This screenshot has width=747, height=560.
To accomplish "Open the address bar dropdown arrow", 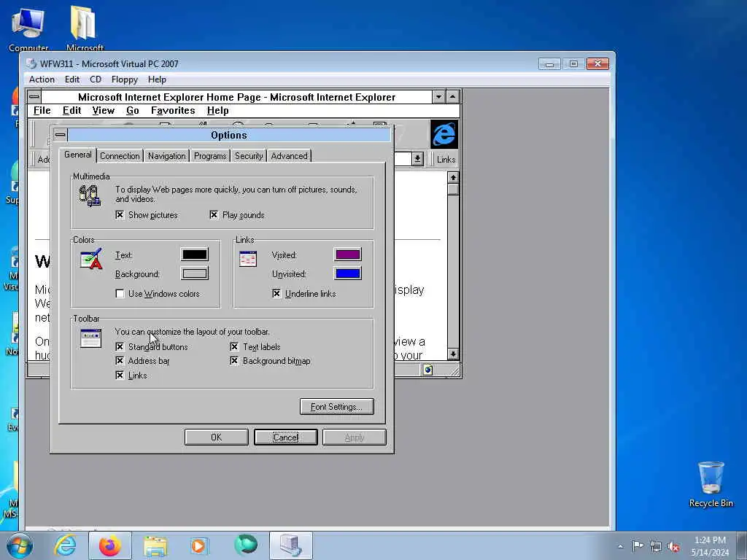I will pyautogui.click(x=417, y=158).
